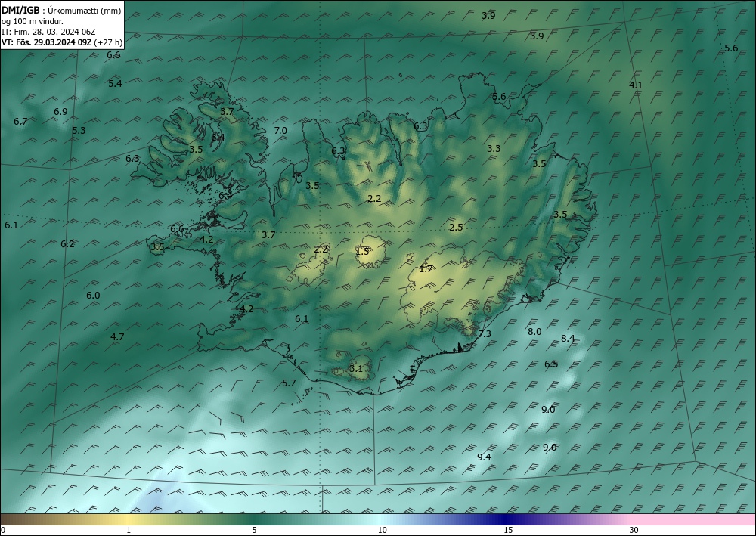This screenshot has width=756, height=536.
Task: Click the color scale label '5'
Action: (254, 530)
